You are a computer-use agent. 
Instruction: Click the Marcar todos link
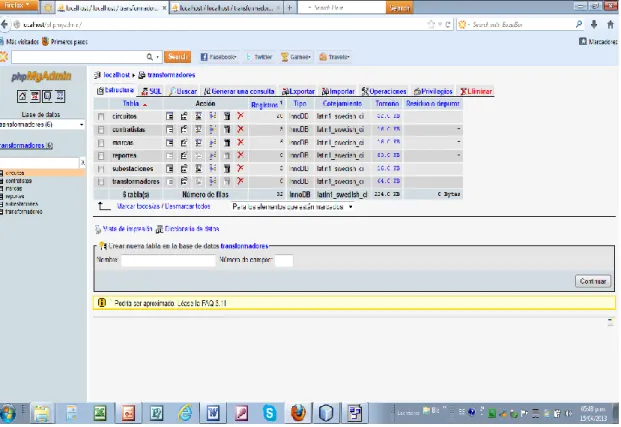pos(138,206)
